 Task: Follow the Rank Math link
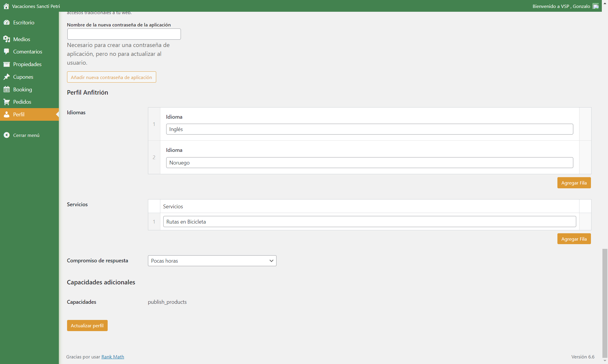pyautogui.click(x=113, y=357)
